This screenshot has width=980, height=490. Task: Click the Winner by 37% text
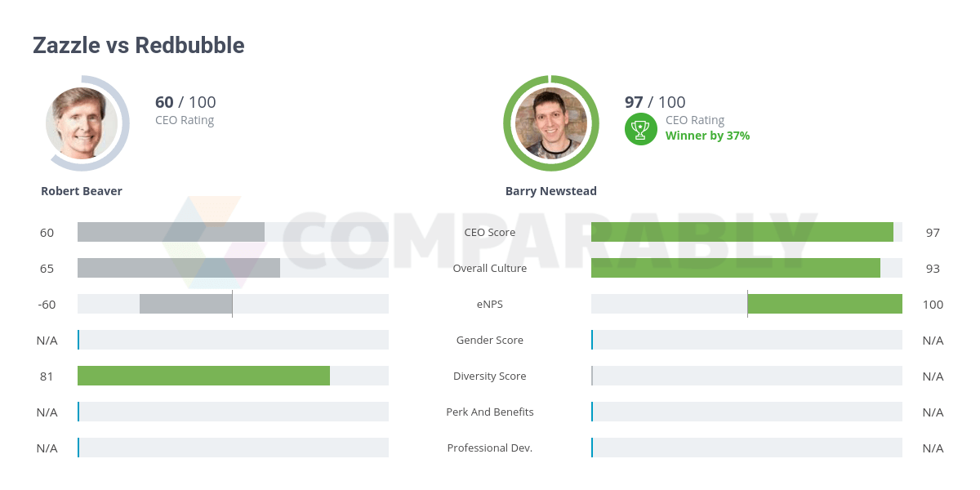click(707, 136)
